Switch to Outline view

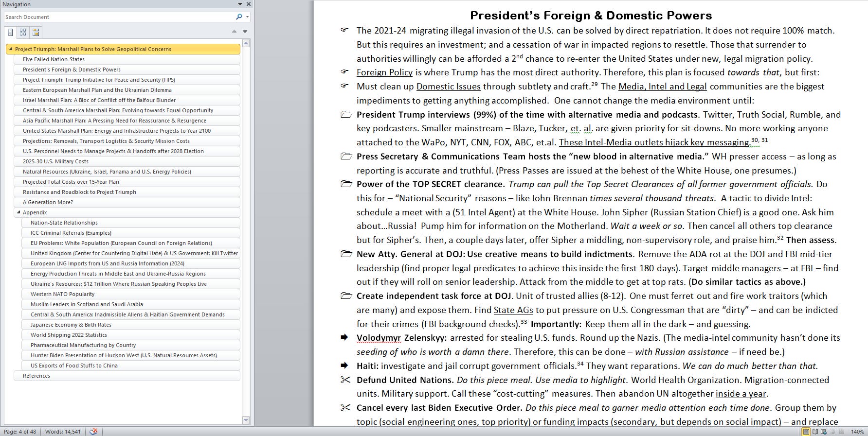[x=832, y=432]
